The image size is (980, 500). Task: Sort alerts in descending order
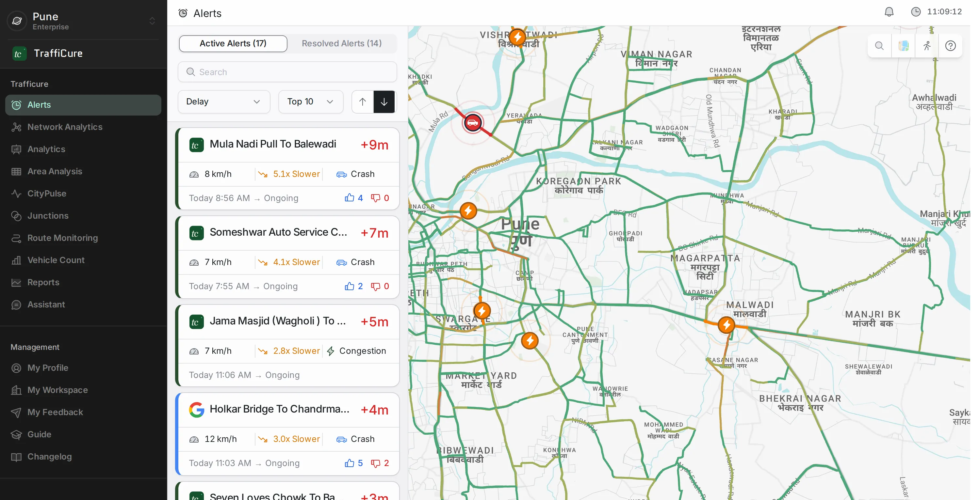384,102
